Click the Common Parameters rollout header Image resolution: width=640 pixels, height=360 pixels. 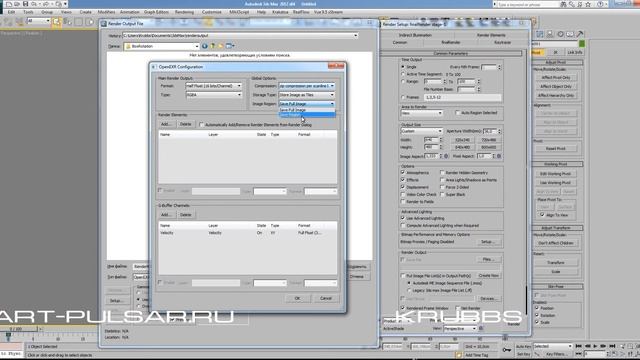[451, 53]
